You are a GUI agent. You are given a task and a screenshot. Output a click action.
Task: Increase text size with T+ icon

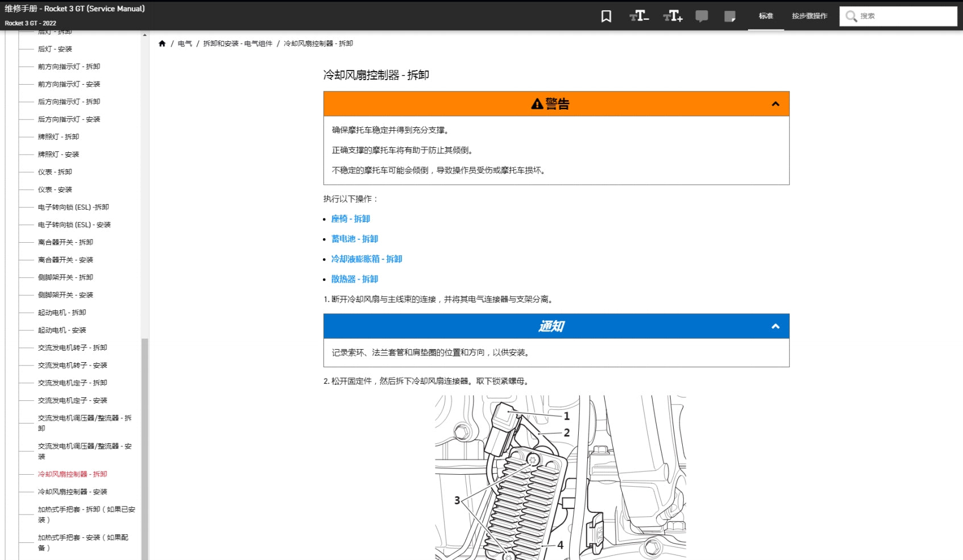pos(673,16)
